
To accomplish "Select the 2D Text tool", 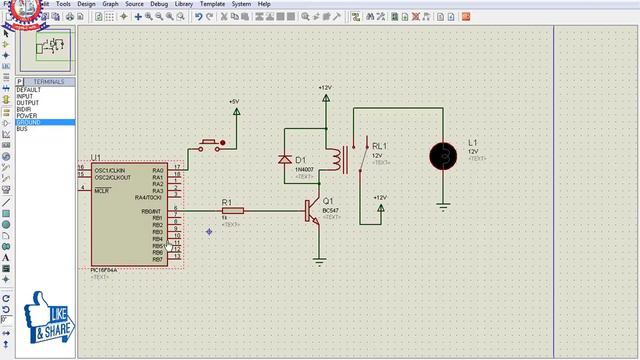I will pos(6,258).
